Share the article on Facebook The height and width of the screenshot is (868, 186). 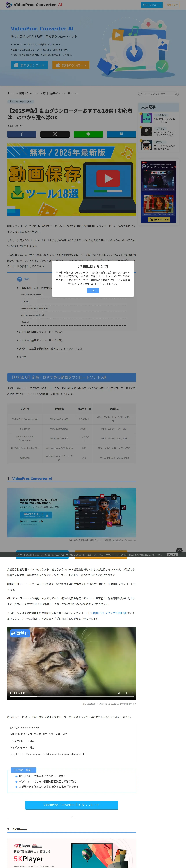pyautogui.click(x=22, y=134)
